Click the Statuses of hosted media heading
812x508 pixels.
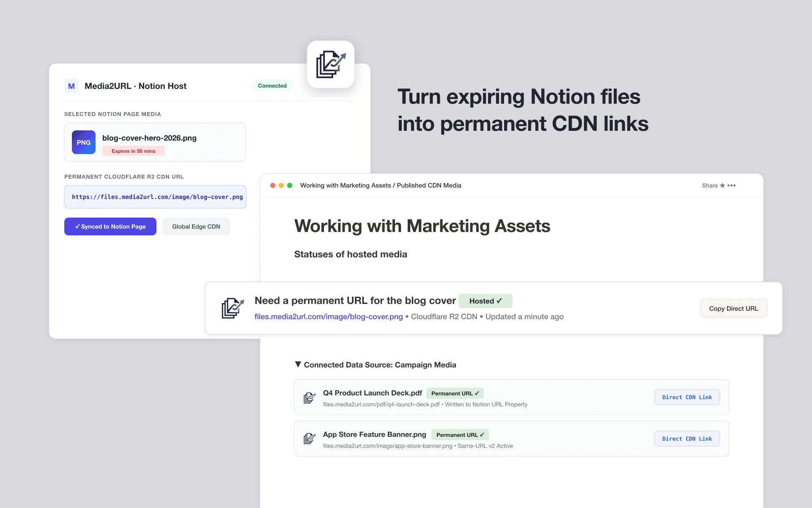point(351,254)
